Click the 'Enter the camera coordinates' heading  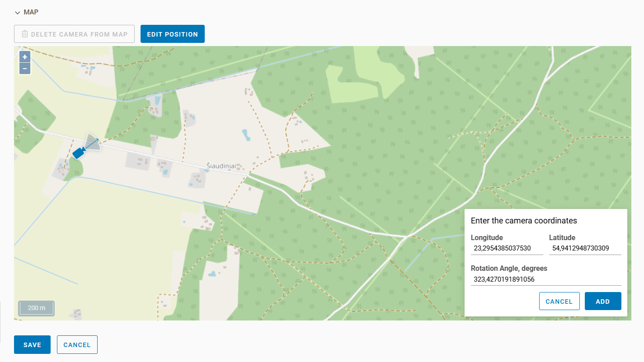[524, 221]
